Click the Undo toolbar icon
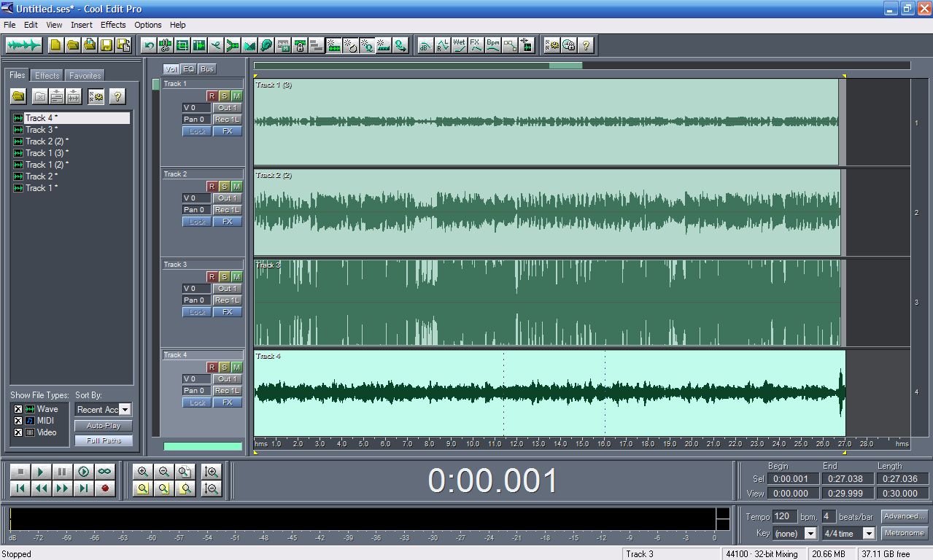933x560 pixels. pyautogui.click(x=149, y=45)
